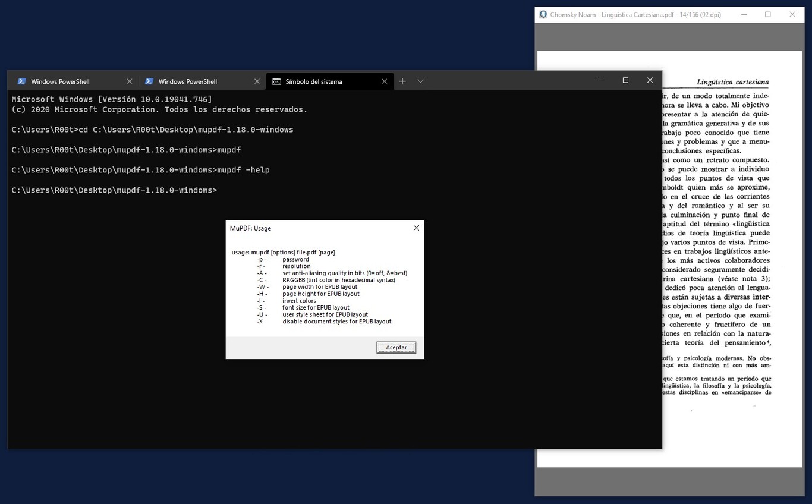The width and height of the screenshot is (812, 504).
Task: Maximize the Linguistica Cartesiana PDF window
Action: pos(768,15)
